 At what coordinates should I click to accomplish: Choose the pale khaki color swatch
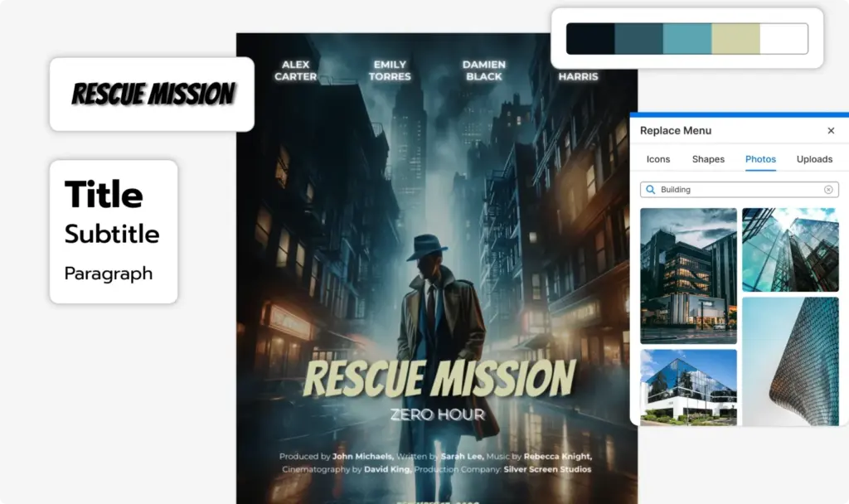pyautogui.click(x=735, y=39)
